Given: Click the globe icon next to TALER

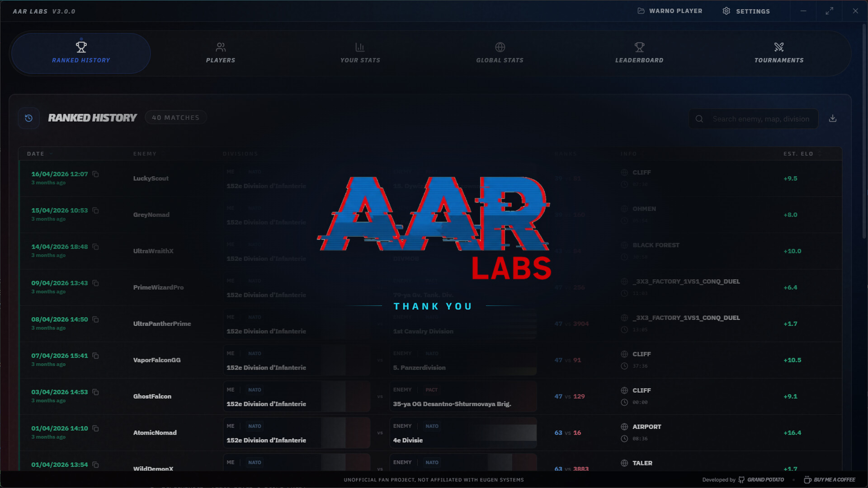Looking at the screenshot, I should coord(624,463).
